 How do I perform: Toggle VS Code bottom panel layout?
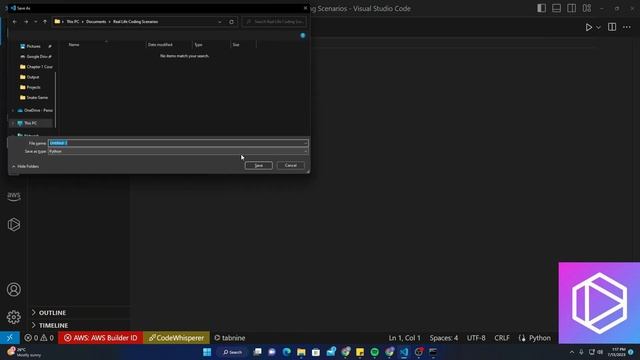[556, 8]
